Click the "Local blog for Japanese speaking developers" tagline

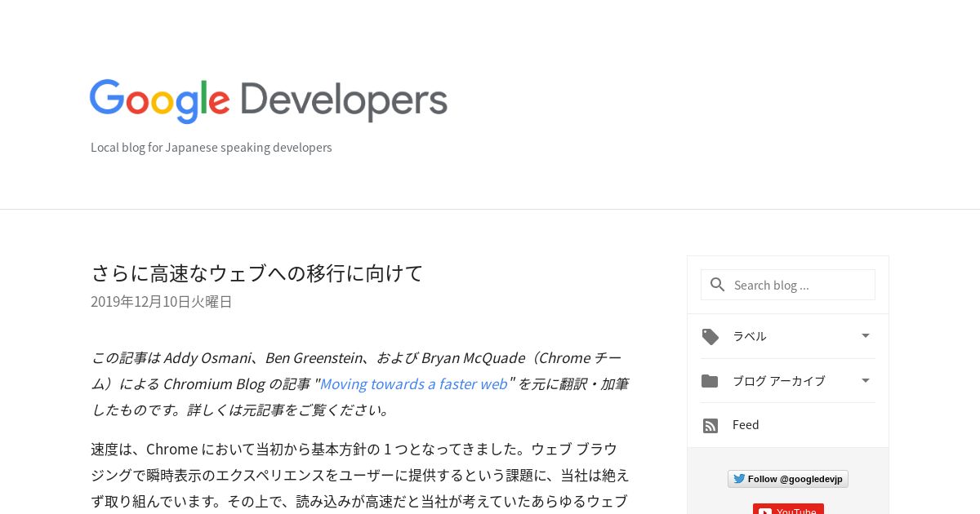212,148
